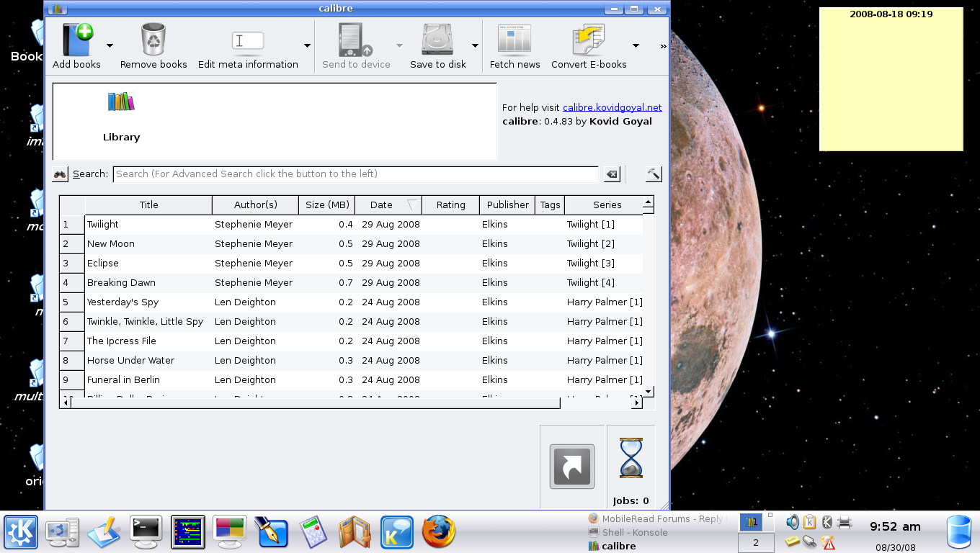This screenshot has height=553, width=980.
Task: Open advanced search with binoculars icon
Action: tap(61, 174)
